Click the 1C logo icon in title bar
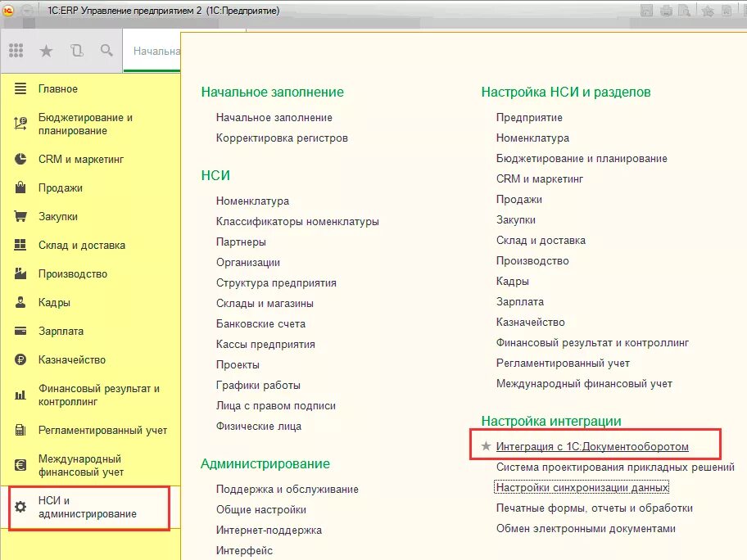 (8, 10)
